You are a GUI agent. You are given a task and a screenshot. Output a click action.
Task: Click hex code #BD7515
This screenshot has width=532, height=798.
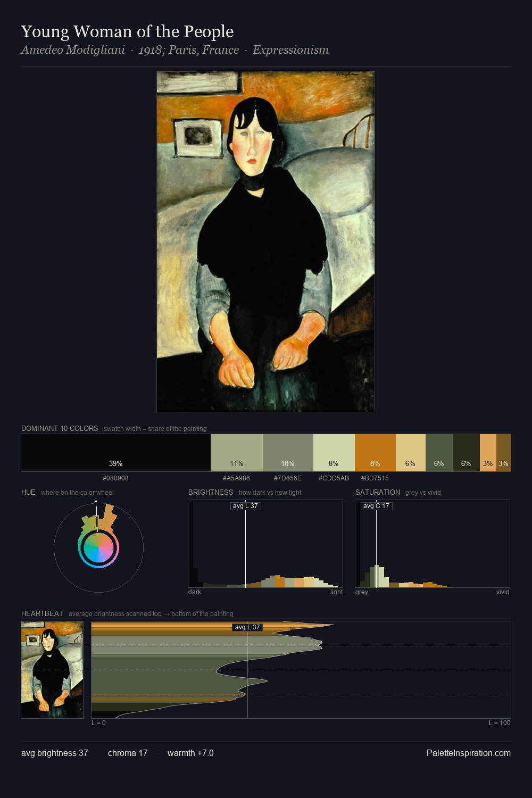(x=375, y=478)
